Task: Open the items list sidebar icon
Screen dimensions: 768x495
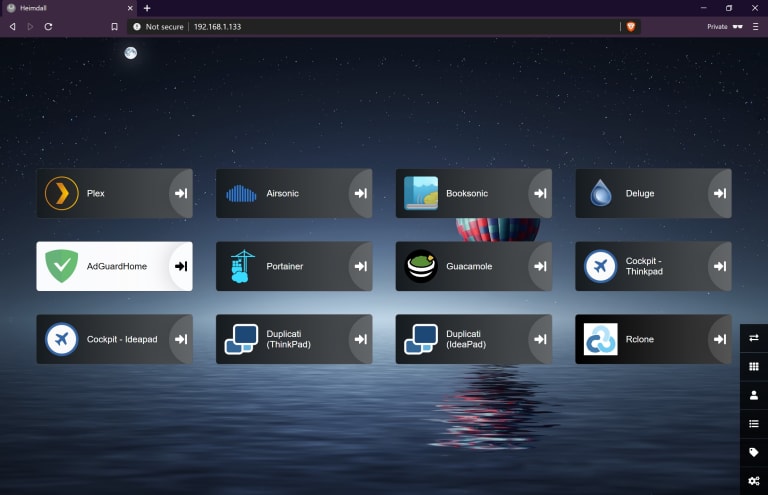Action: pos(754,424)
